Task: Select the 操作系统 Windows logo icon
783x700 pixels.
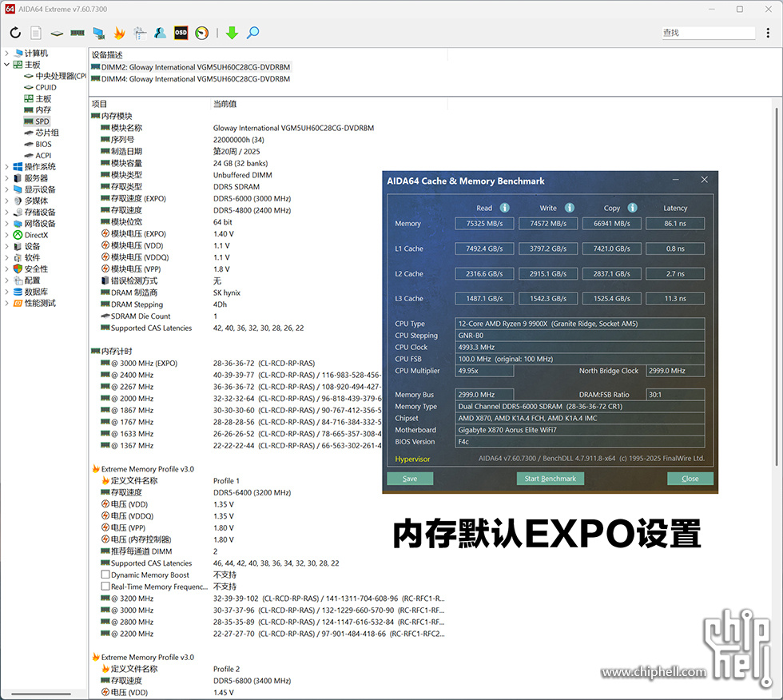Action: 18,167
